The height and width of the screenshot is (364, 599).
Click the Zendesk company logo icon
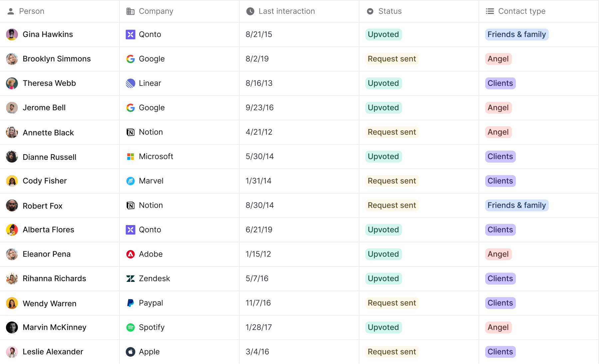click(130, 279)
